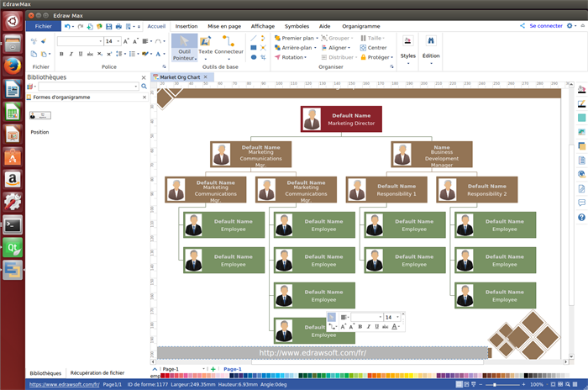Select the Position shape thumbnail in library
The height and width of the screenshot is (390, 588).
39,116
